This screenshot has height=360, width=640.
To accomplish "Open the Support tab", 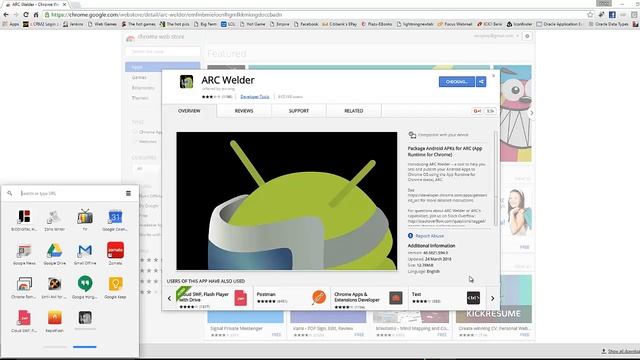I will coord(299,111).
